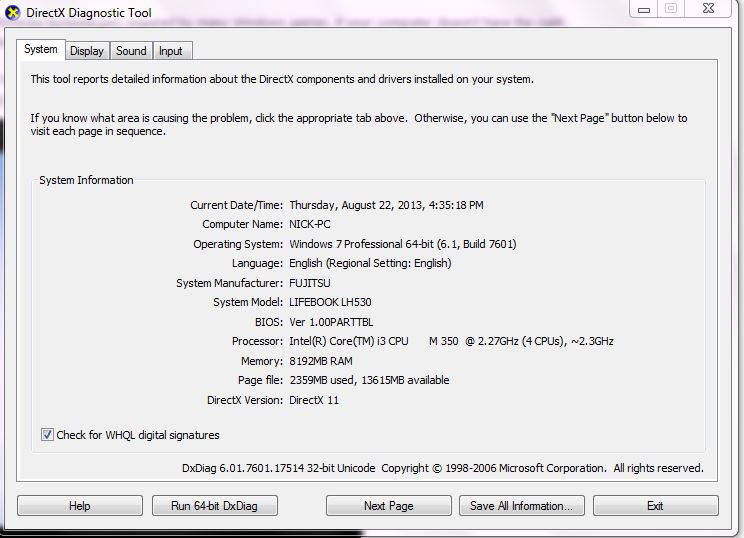Minimize the DirectX Diagnostic Tool window

click(643, 9)
